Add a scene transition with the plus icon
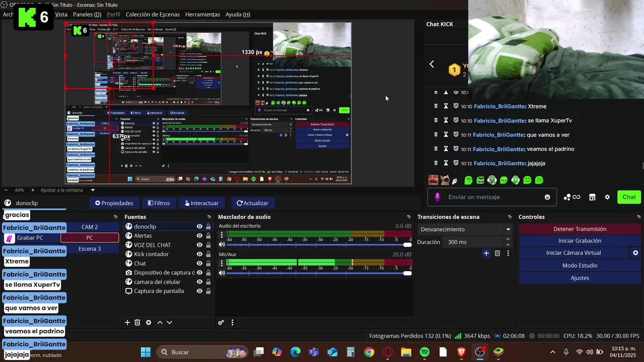 pyautogui.click(x=486, y=253)
